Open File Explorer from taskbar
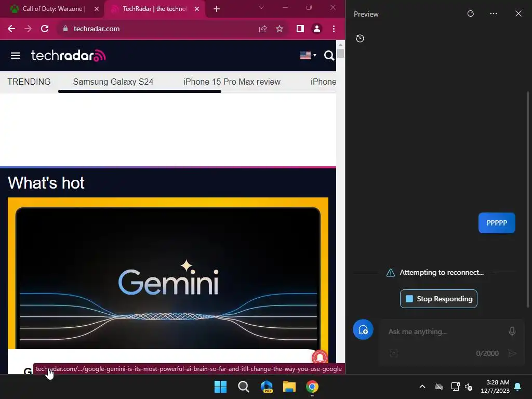532x399 pixels. pos(289,387)
